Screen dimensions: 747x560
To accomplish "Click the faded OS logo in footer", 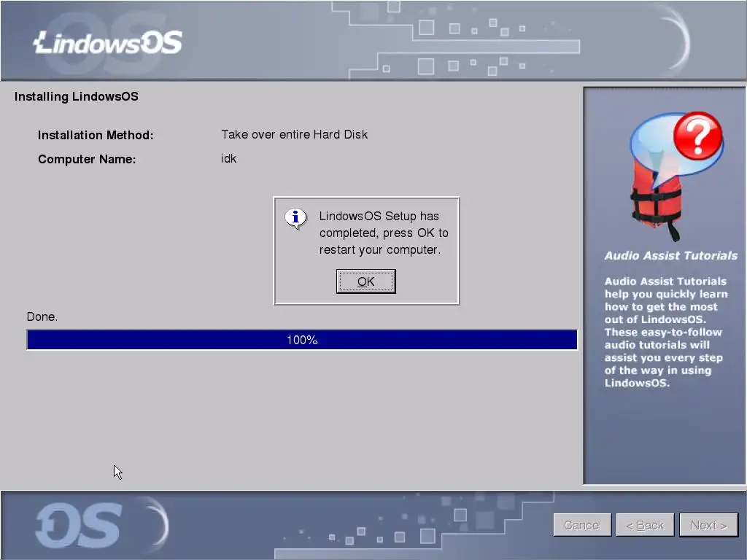I will point(79,526).
